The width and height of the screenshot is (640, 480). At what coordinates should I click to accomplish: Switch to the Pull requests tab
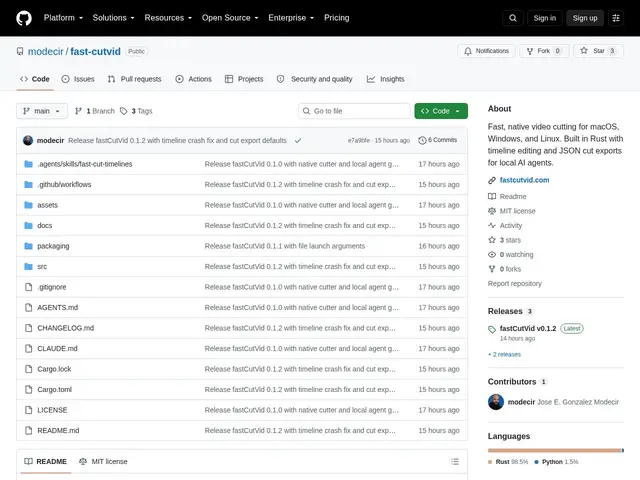click(x=134, y=79)
